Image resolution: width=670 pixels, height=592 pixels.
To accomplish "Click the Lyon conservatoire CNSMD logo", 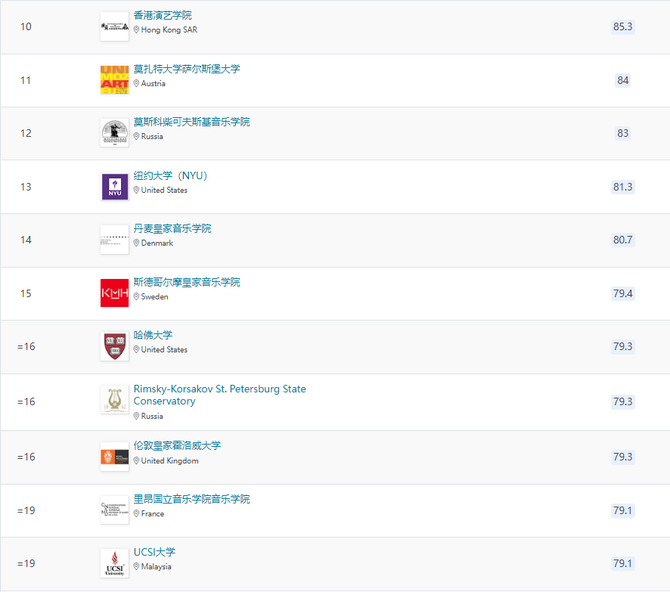I will pos(115,510).
